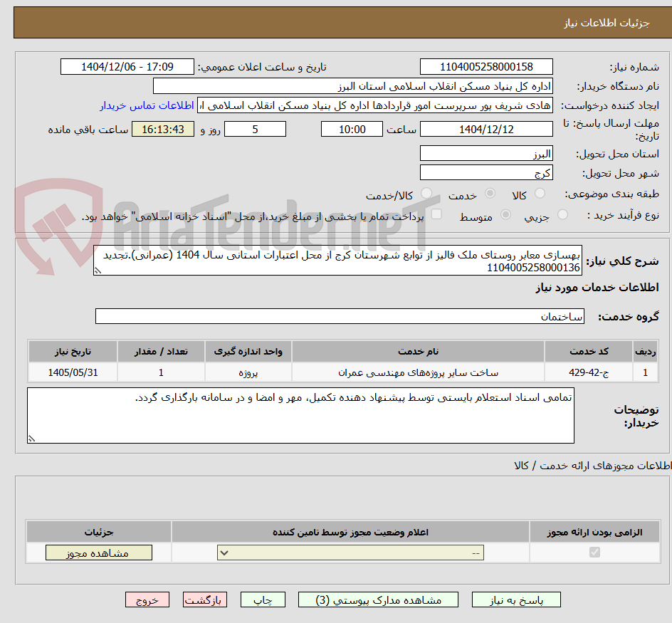This screenshot has width=672, height=623.
Task: Click the تاریخ نیاز column header
Action: (x=73, y=352)
